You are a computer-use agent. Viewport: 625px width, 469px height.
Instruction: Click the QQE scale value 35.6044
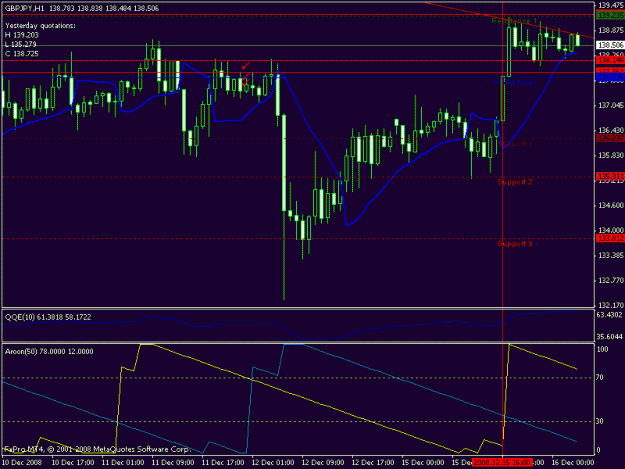click(609, 337)
